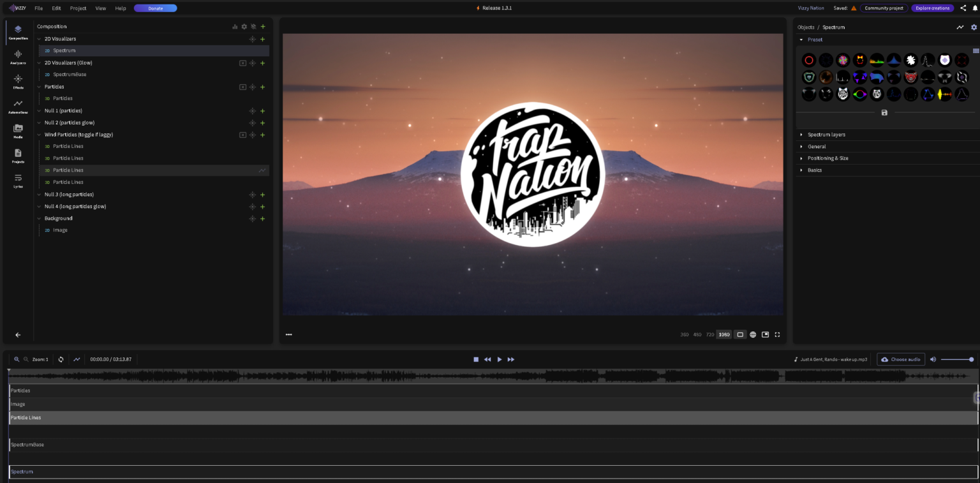
Task: Collapse the Preset section
Action: 802,39
